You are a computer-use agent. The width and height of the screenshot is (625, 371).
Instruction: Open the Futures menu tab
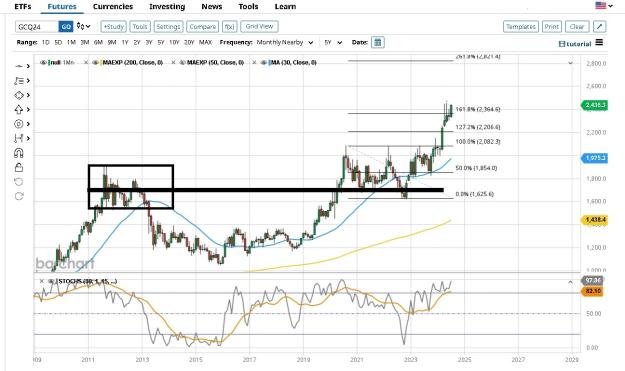pyautogui.click(x=62, y=6)
